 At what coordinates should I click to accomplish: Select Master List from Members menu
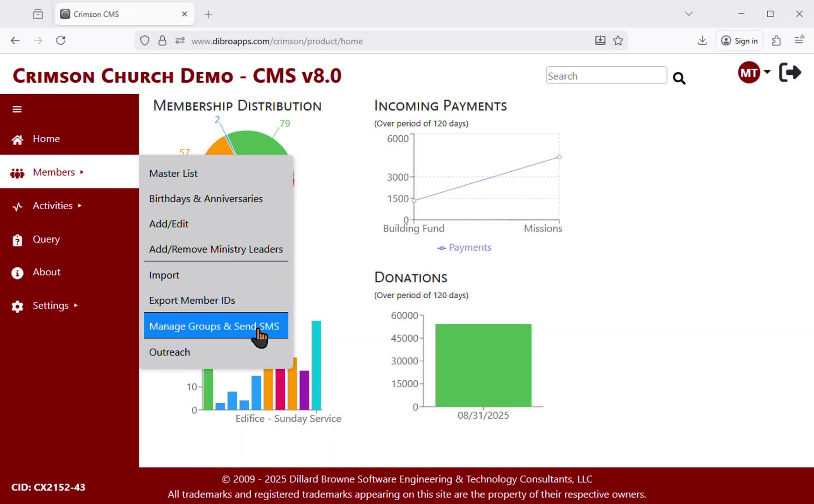tap(173, 174)
